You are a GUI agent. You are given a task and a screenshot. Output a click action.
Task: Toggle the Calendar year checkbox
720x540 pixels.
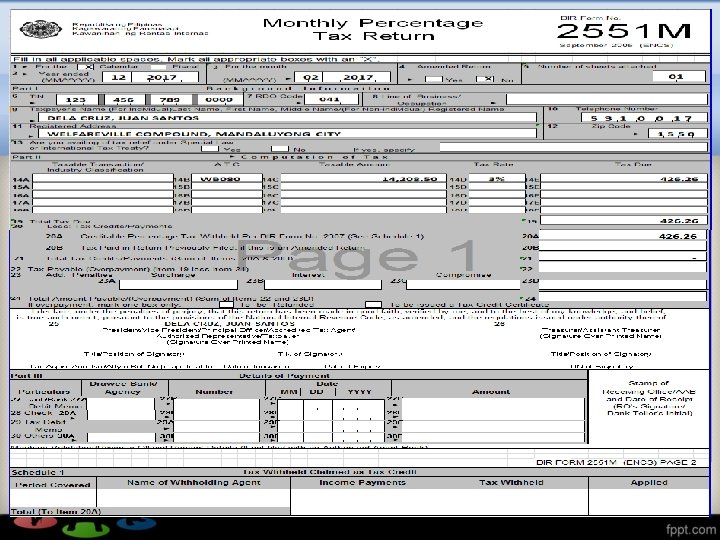[86, 67]
